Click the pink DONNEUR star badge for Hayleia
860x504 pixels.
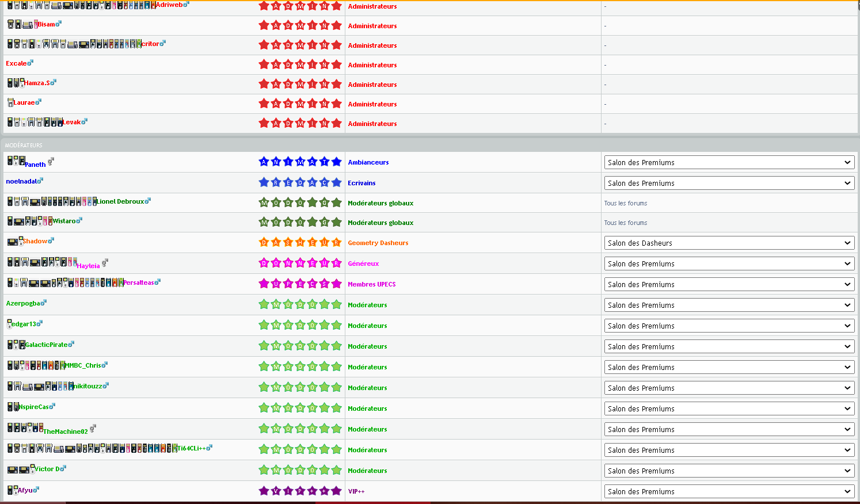300,263
